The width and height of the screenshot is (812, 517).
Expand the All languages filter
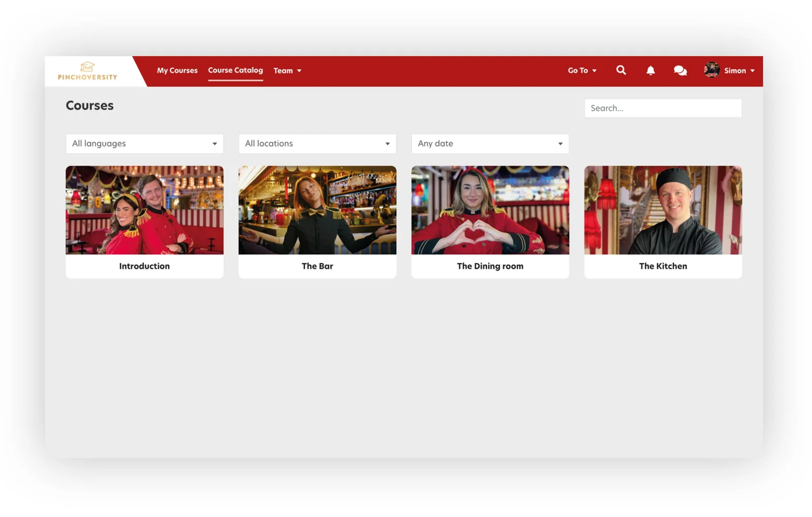pyautogui.click(x=145, y=144)
